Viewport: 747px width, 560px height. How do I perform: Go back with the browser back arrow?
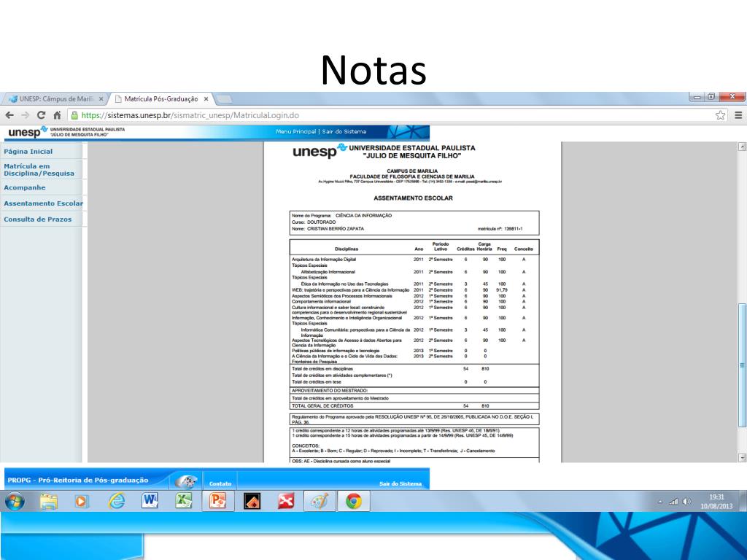pyautogui.click(x=9, y=115)
